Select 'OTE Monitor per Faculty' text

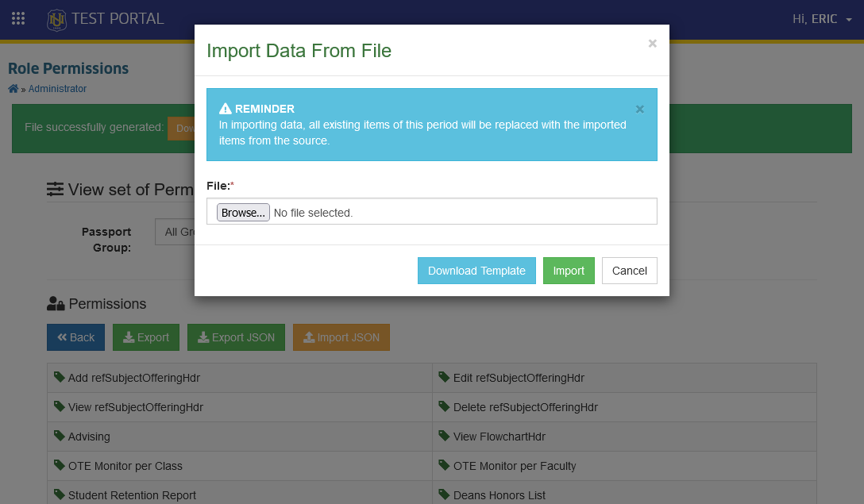click(x=515, y=466)
